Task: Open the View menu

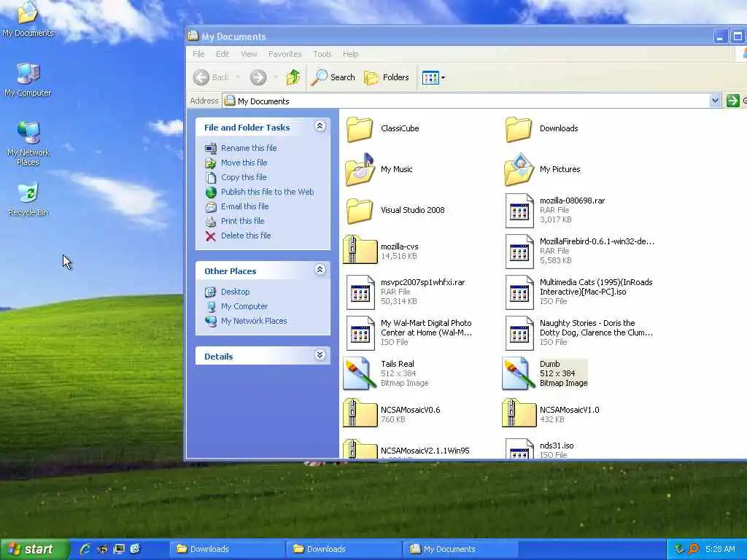Action: pos(249,54)
